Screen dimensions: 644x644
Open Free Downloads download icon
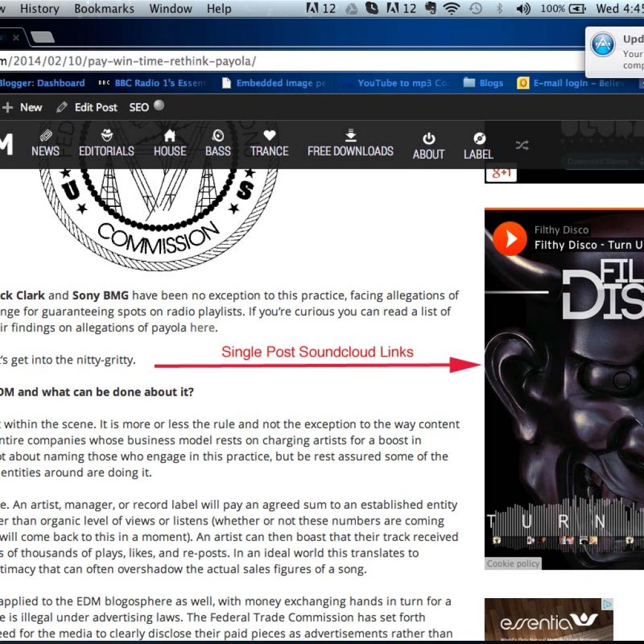(x=350, y=136)
